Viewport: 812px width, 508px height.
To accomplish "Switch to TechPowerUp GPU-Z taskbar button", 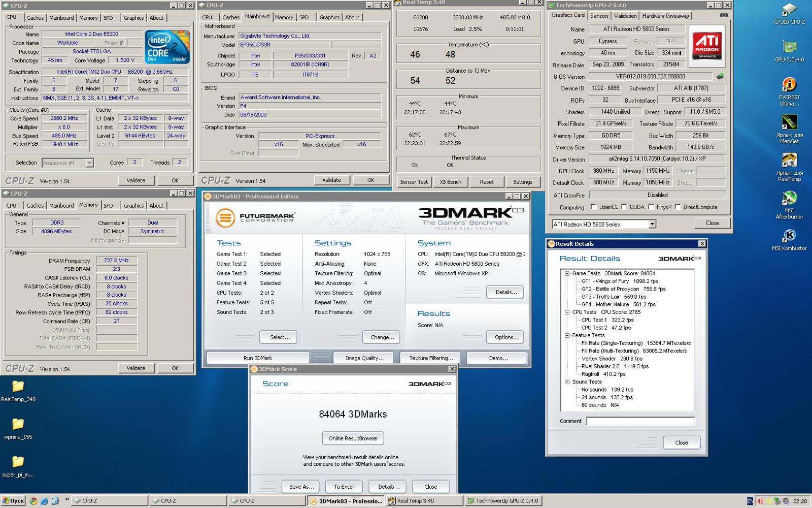I will tap(502, 501).
